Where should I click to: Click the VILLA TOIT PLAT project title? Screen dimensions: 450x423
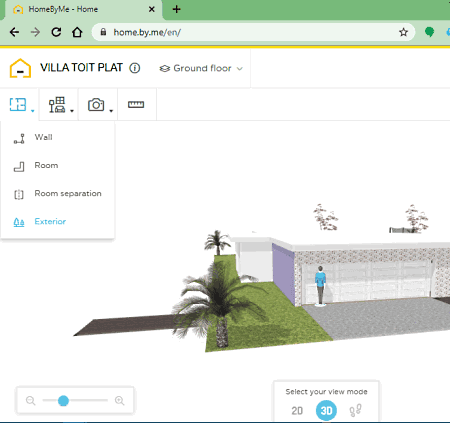(x=81, y=68)
